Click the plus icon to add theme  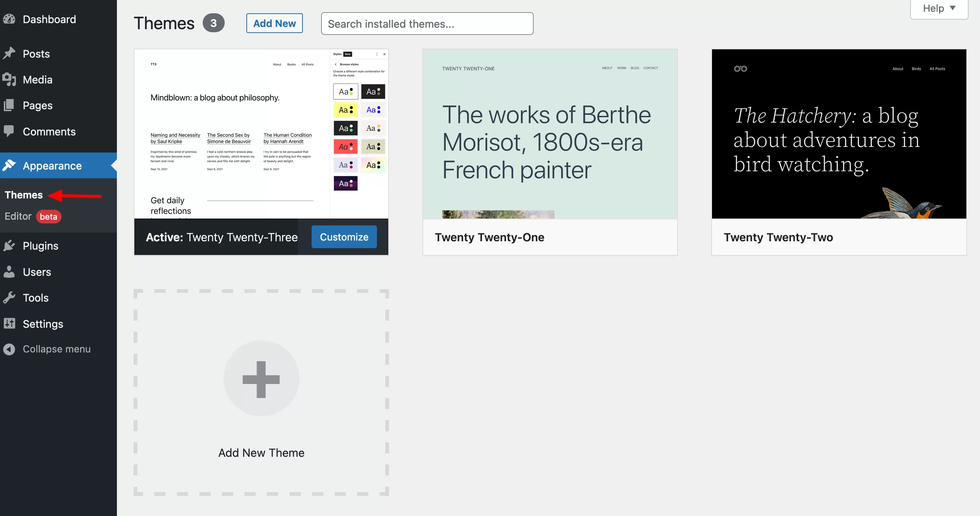click(262, 379)
